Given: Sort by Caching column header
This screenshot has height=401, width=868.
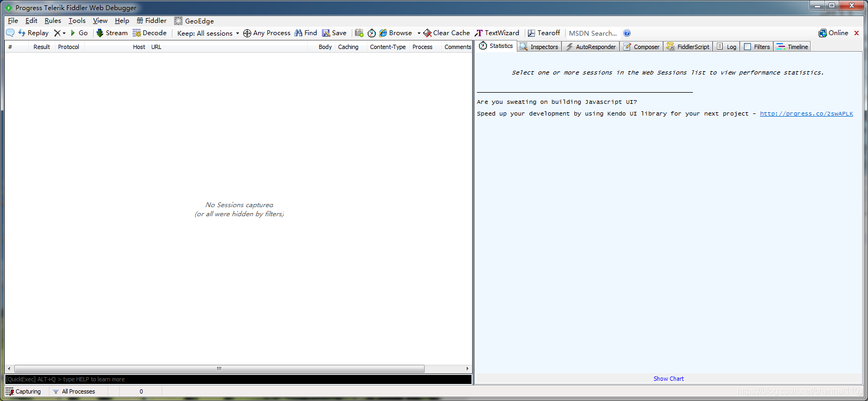Looking at the screenshot, I should tap(349, 47).
